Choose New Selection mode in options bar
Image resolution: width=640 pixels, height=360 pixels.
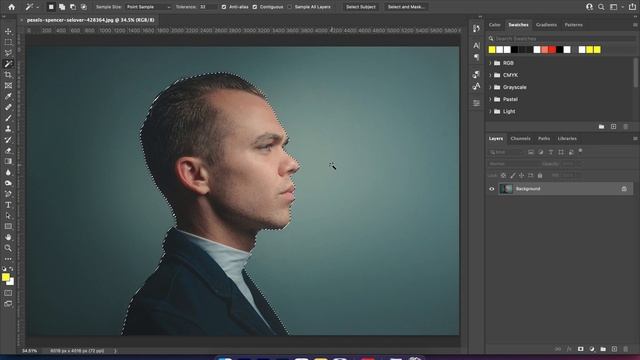tap(51, 7)
